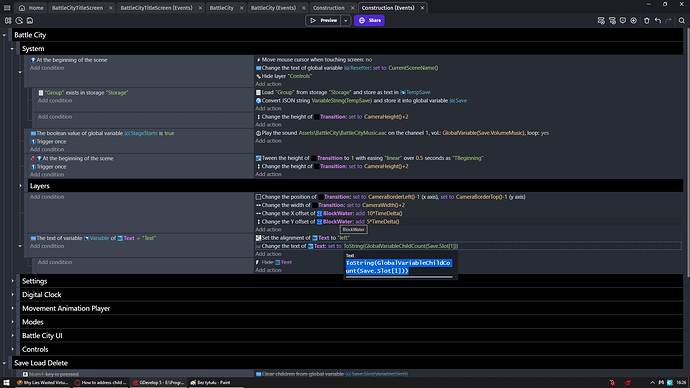
Task: Click the highlighted ToString expression text field
Action: (x=399, y=267)
